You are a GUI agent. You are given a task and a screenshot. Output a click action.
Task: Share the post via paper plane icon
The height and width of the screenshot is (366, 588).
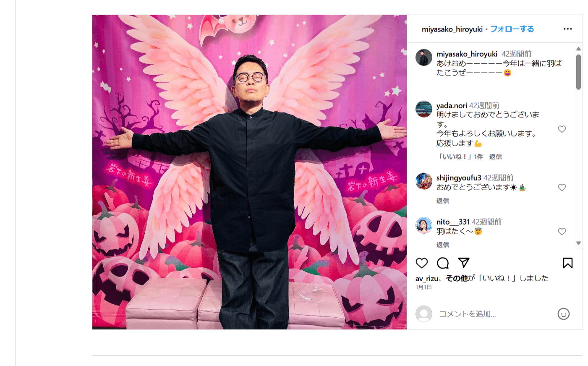tap(464, 263)
